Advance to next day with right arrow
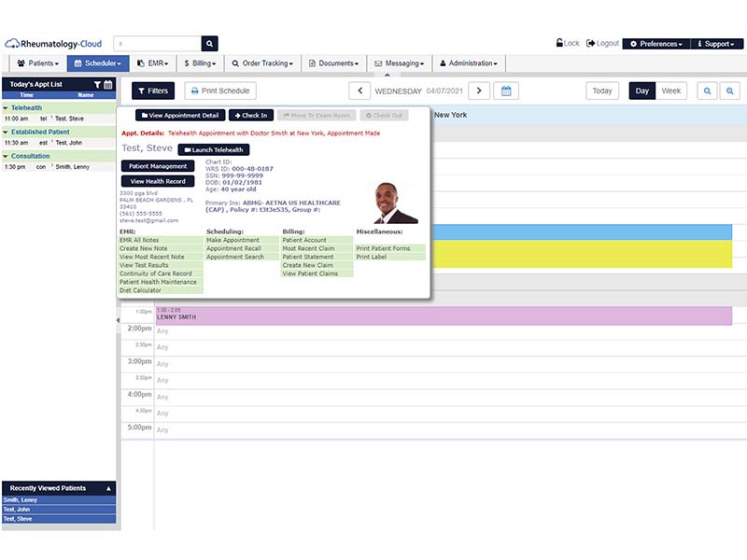 (479, 91)
